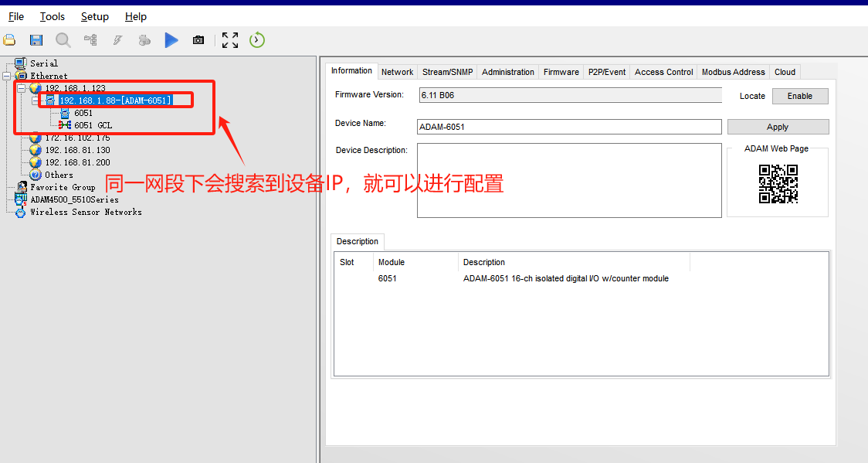Click the Enable locate button
868x463 pixels.
799,96
